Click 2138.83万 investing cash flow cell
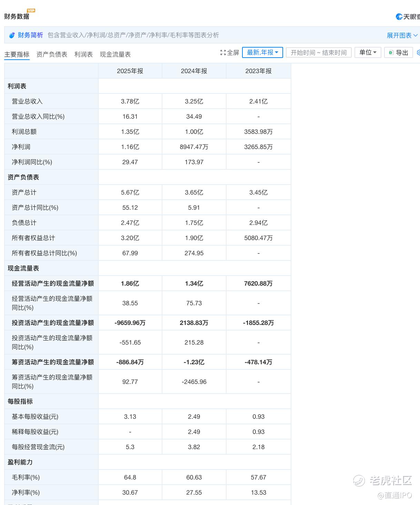This screenshot has height=505, width=420. tap(194, 323)
